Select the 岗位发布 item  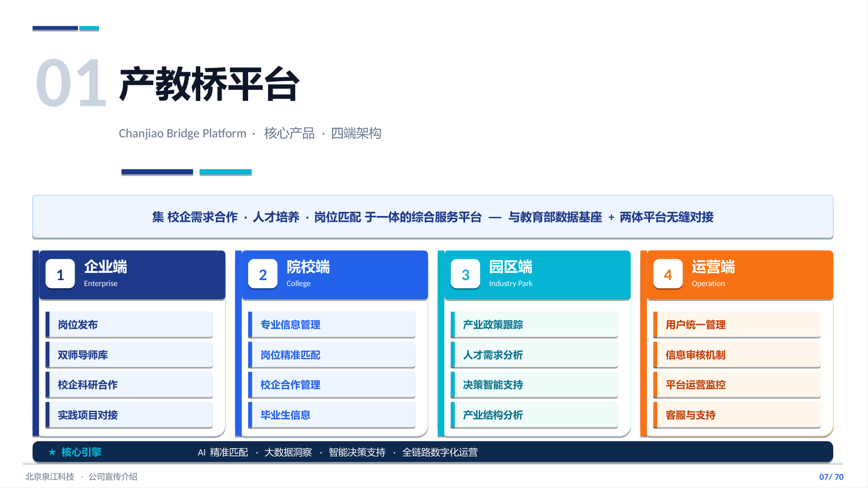click(x=129, y=324)
